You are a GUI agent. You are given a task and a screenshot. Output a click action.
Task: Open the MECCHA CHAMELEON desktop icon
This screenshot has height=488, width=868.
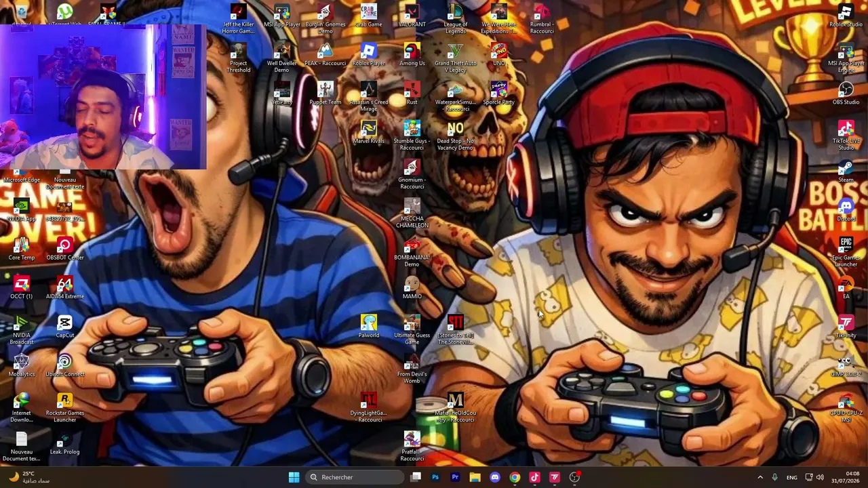tap(412, 214)
